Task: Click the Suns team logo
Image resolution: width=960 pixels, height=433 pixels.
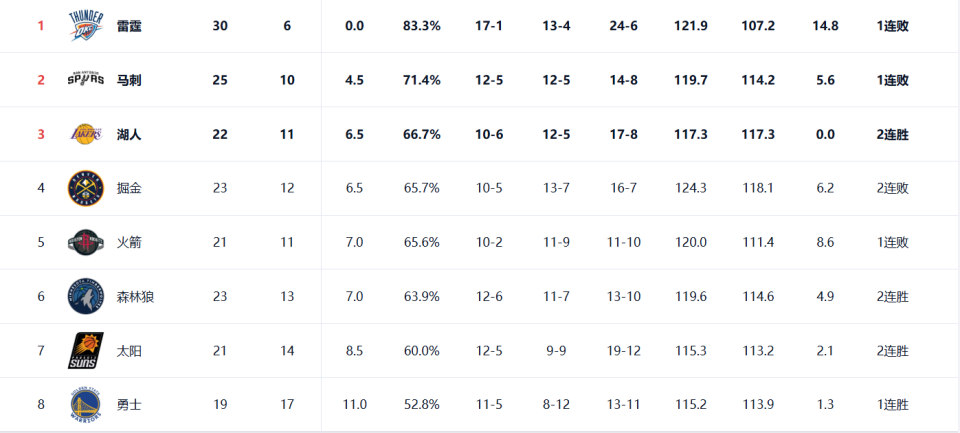Action: (85, 350)
